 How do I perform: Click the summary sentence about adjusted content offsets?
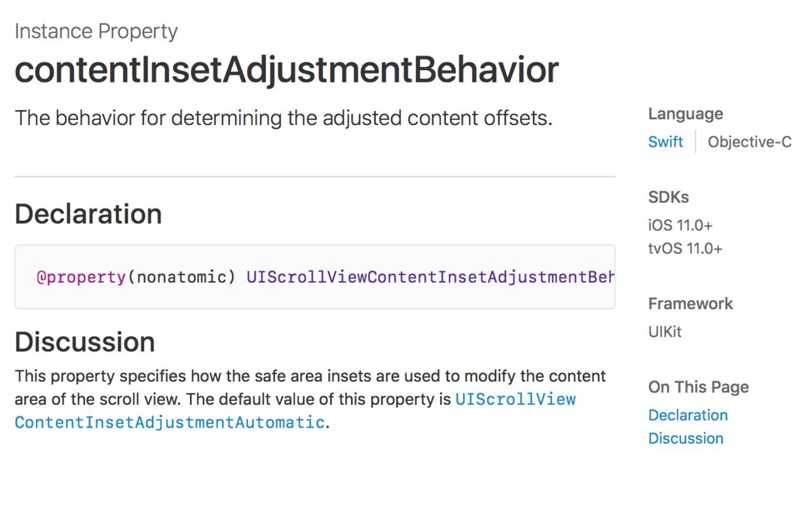[x=284, y=119]
